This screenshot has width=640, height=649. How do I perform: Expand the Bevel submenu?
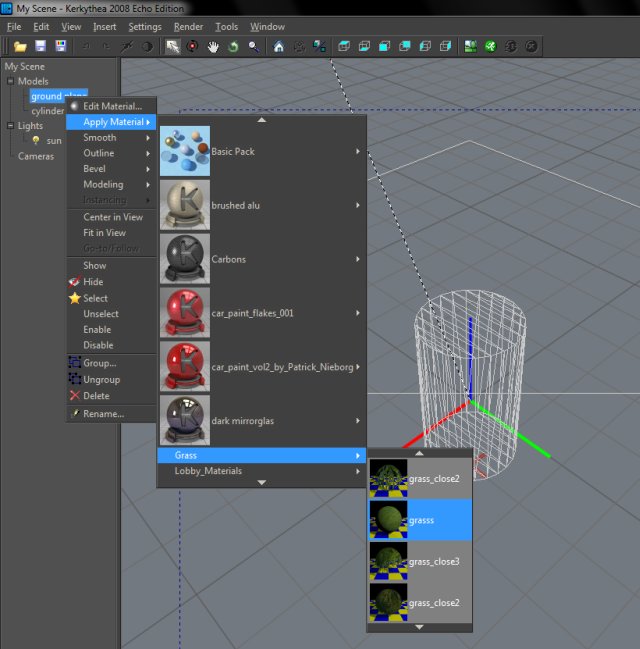111,169
